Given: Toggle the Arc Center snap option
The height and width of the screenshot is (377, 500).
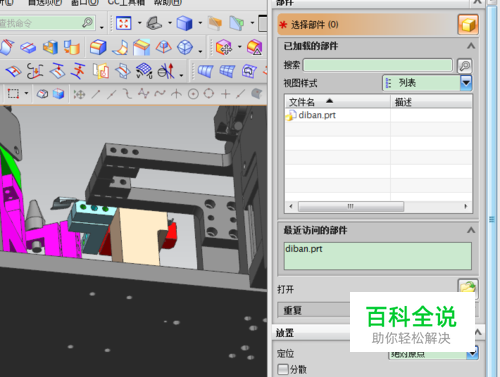Looking at the screenshot, I should click(193, 94).
